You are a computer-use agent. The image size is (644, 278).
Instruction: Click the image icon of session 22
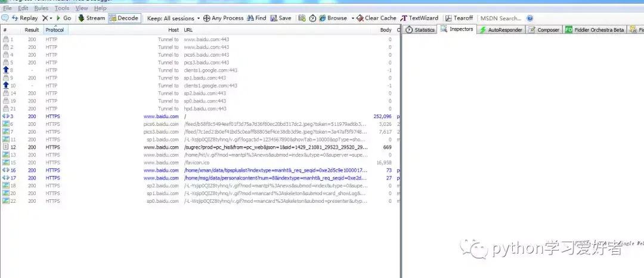click(6, 201)
